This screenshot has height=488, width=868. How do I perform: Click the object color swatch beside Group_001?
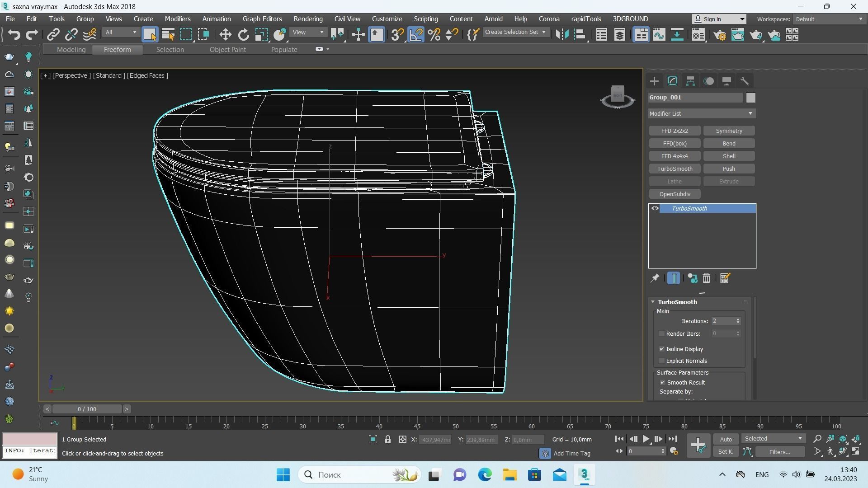(750, 98)
